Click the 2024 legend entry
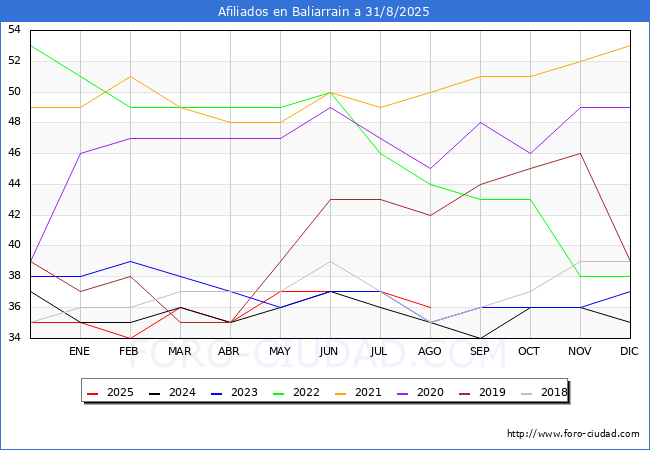 [180, 393]
